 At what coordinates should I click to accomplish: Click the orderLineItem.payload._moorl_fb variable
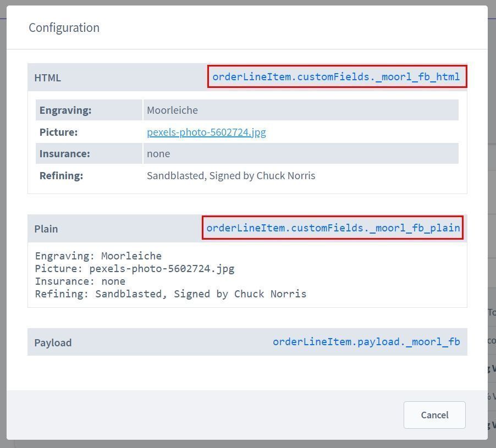[x=366, y=342]
